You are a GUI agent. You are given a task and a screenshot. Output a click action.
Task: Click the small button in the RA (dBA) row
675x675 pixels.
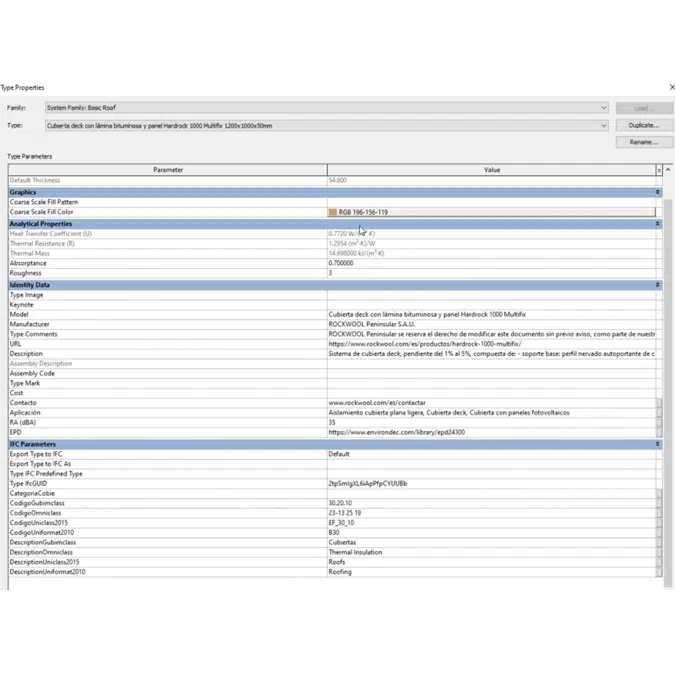(x=659, y=423)
